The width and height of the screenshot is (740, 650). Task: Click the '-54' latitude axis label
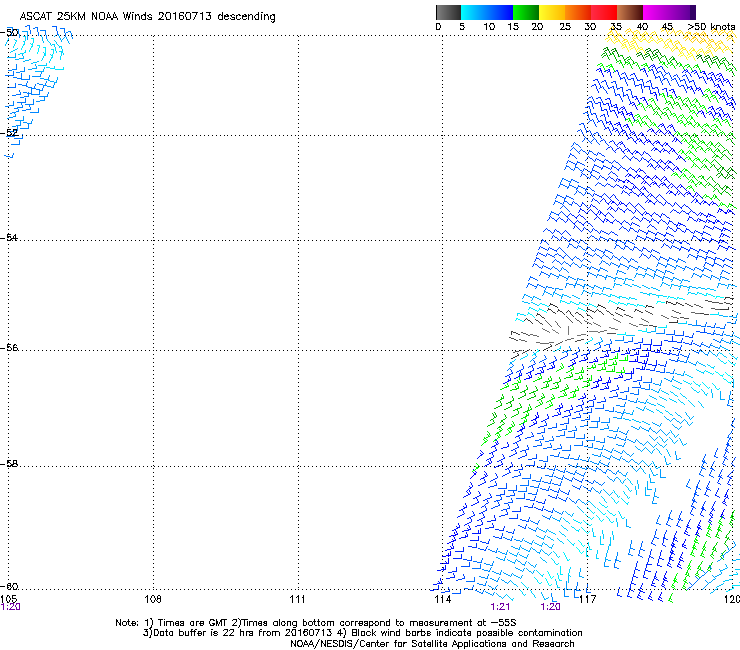click(x=9, y=237)
